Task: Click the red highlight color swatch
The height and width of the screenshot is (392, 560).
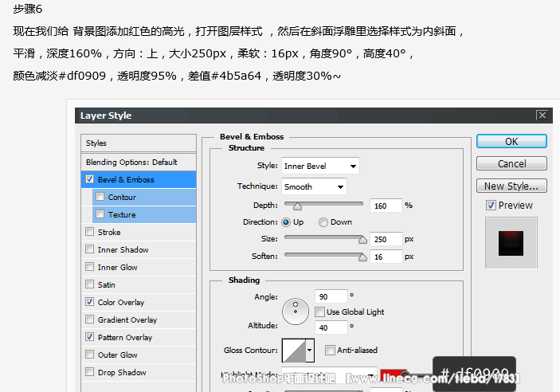Action: 390,374
